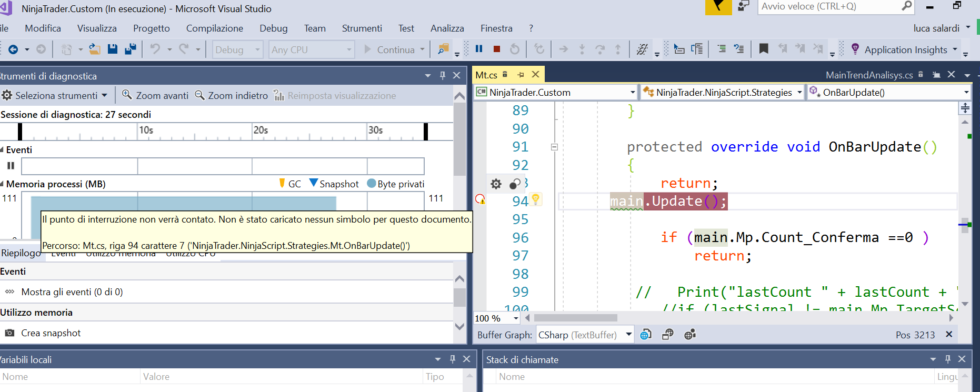The image size is (980, 392).
Task: Open the OnBarUpdate() member dropdown
Action: 889,92
